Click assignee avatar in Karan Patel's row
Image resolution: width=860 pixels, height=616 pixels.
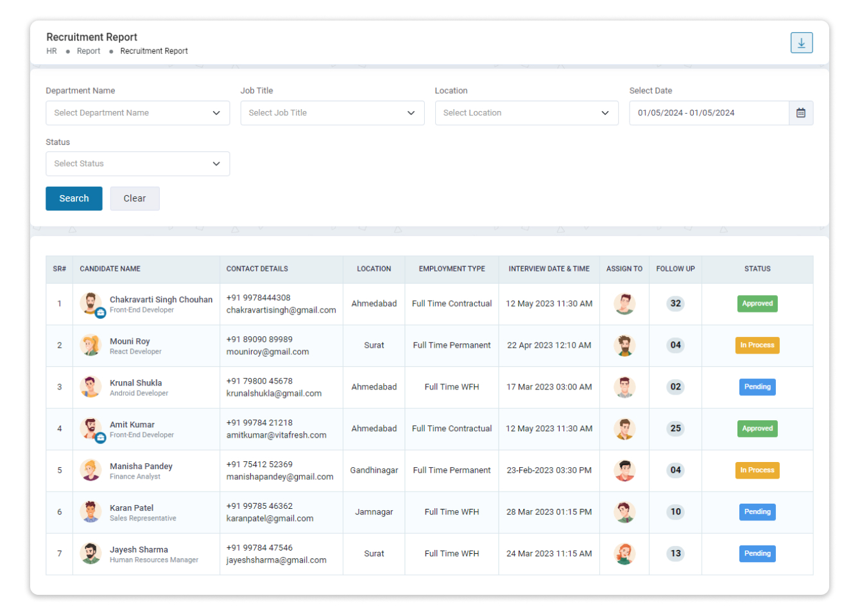tap(624, 512)
